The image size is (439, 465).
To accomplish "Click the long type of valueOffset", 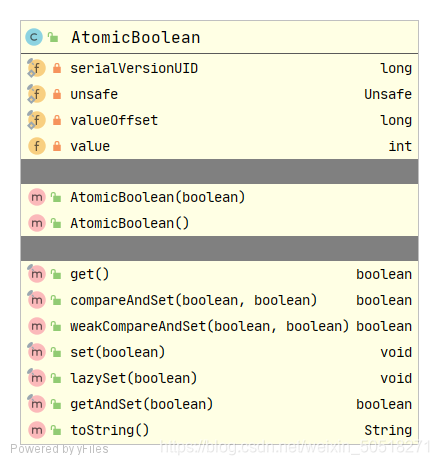I will pos(396,120).
